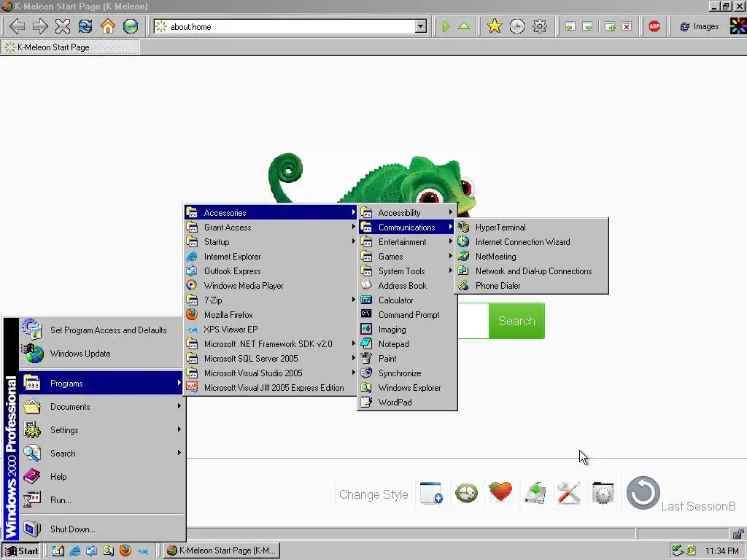
Task: Launch Internet Explorer from Programs menu
Action: (271, 256)
